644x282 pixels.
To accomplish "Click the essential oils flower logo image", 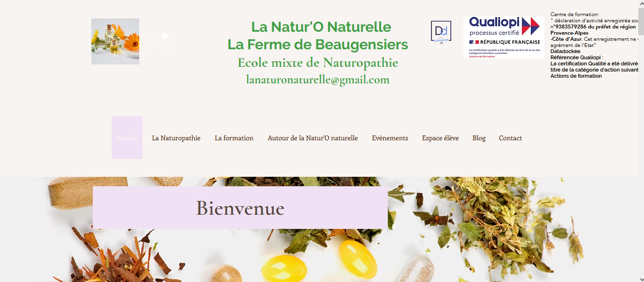I will click(115, 41).
